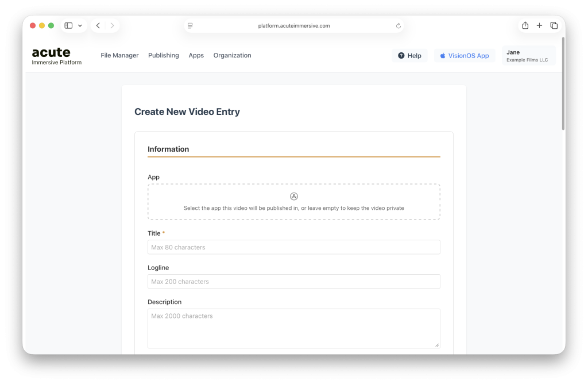Viewport: 588px width, 384px height.
Task: Go to the Apps navigation item
Action: (196, 56)
